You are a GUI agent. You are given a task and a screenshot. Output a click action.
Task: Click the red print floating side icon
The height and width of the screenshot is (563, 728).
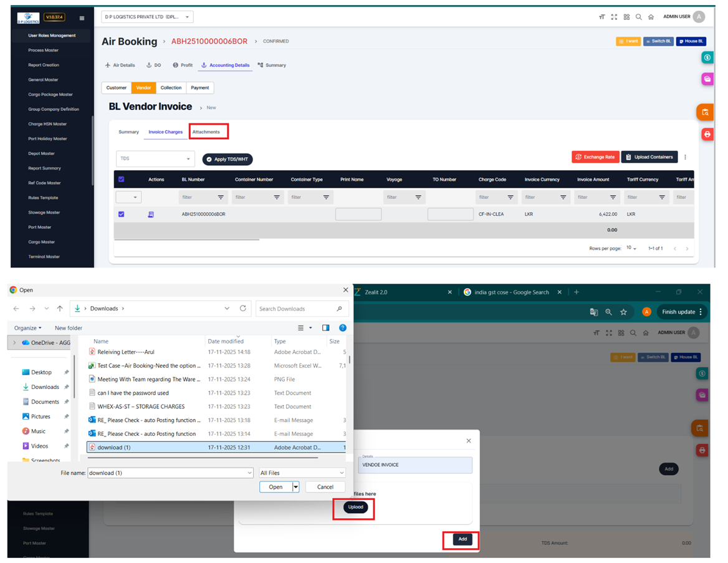coord(706,134)
